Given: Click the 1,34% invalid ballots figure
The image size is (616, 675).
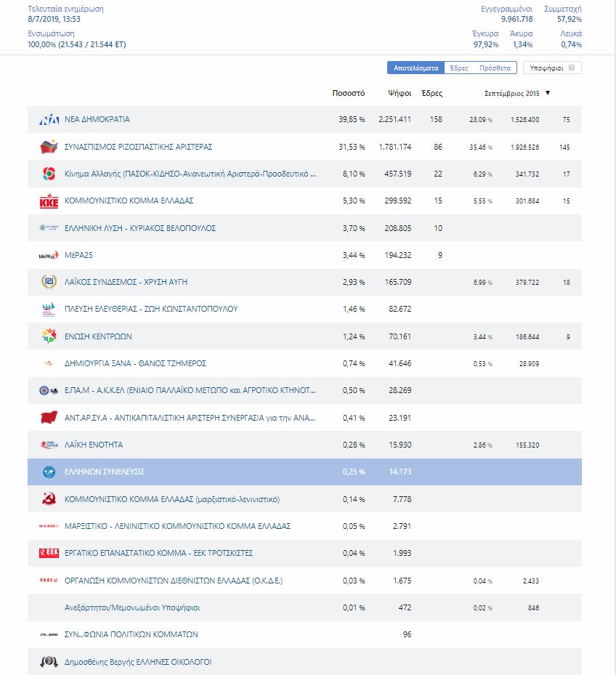Looking at the screenshot, I should click(522, 44).
